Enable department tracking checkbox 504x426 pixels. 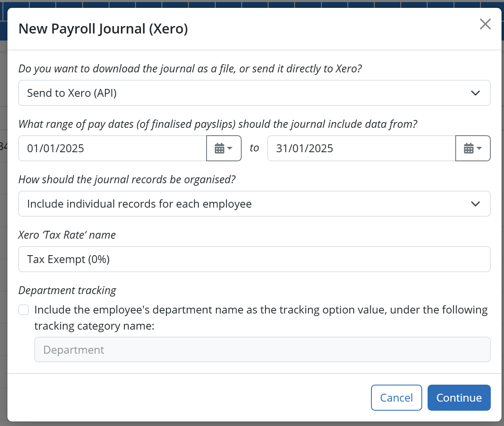(24, 310)
